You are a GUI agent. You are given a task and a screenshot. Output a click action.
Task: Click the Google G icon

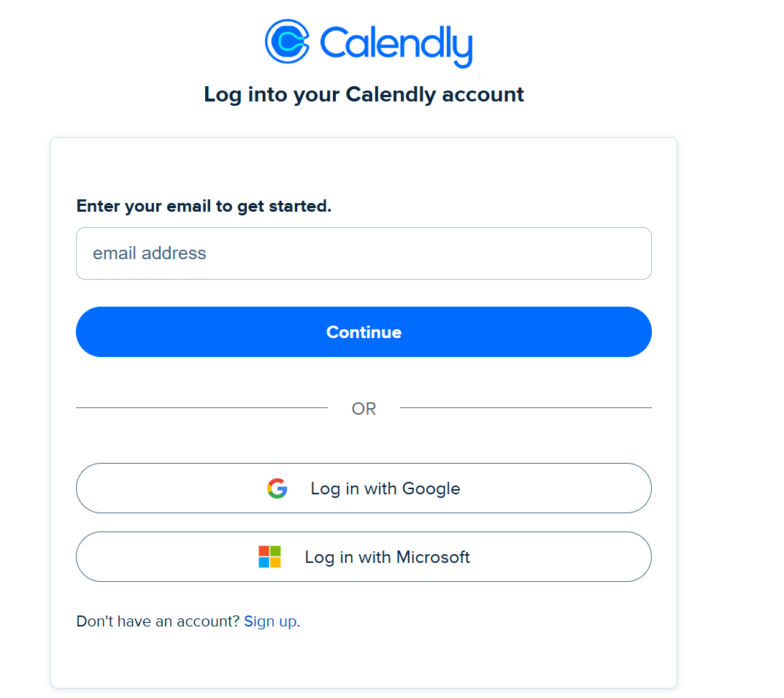pyautogui.click(x=277, y=488)
